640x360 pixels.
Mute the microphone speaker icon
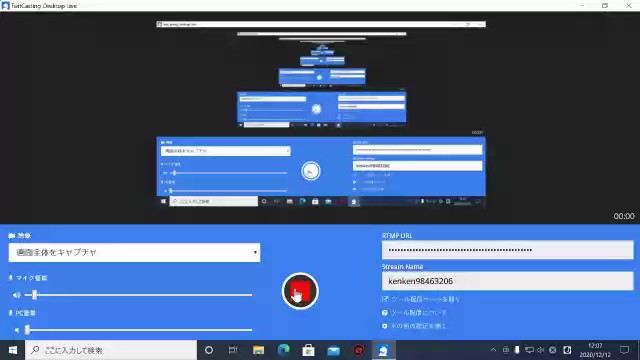(16, 295)
